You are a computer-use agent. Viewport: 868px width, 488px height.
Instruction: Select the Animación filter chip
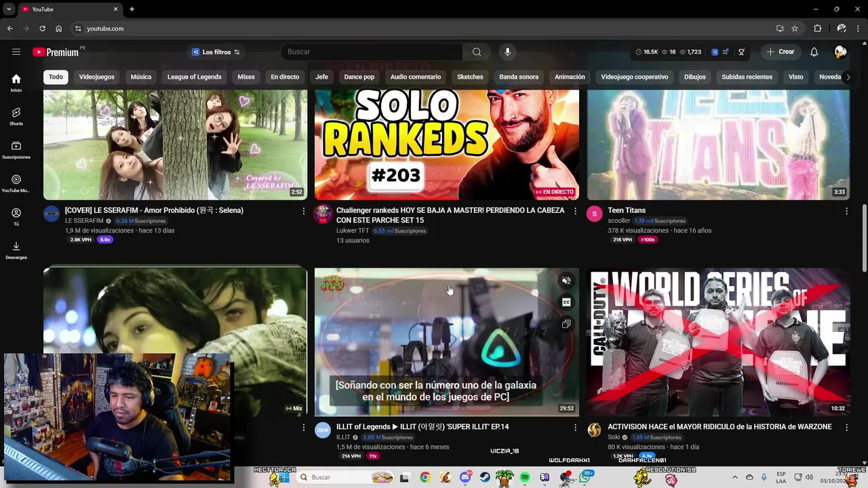[570, 77]
